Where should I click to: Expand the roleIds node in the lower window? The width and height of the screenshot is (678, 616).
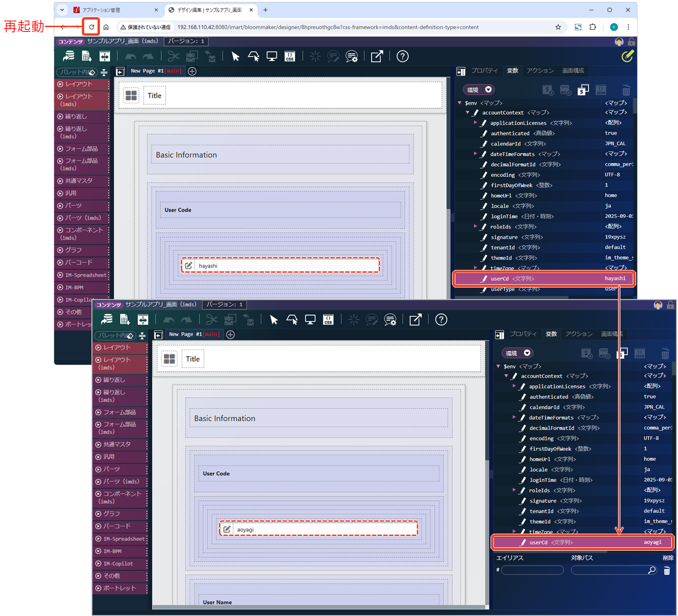[x=514, y=490]
